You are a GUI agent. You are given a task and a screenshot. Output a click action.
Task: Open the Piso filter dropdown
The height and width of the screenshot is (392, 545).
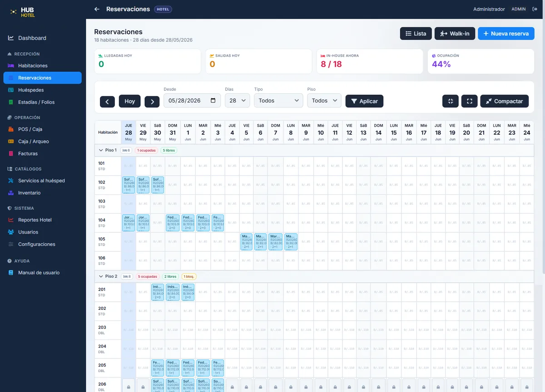[324, 101]
